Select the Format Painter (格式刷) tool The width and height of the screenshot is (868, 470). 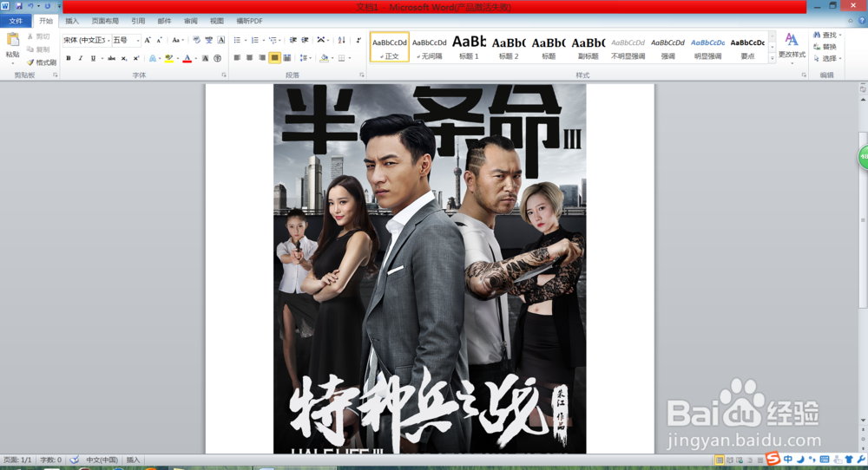[x=42, y=62]
